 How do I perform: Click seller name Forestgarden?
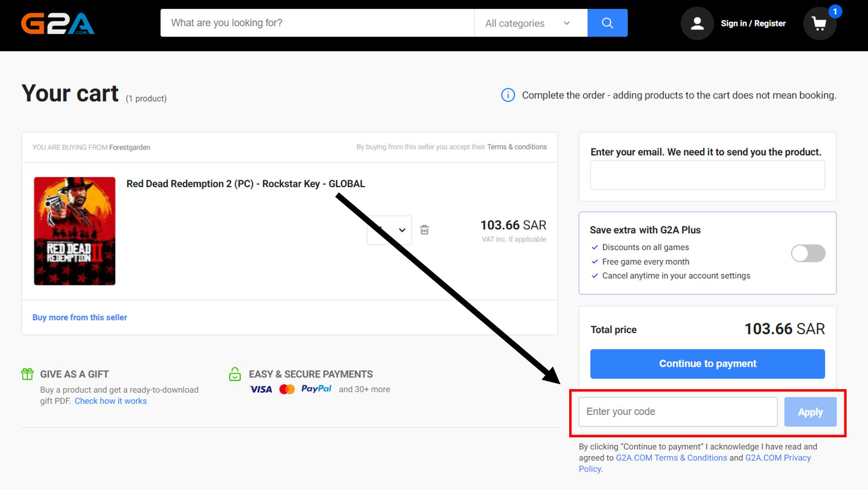point(129,147)
